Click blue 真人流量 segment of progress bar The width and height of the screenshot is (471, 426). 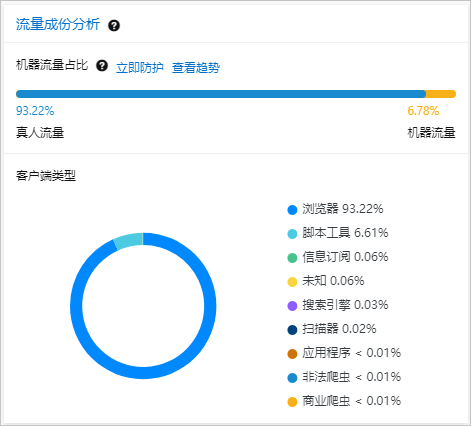click(x=221, y=94)
